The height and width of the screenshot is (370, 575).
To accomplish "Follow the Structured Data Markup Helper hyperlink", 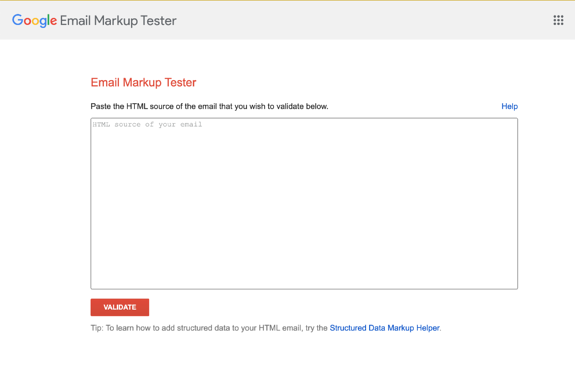I will [x=384, y=328].
